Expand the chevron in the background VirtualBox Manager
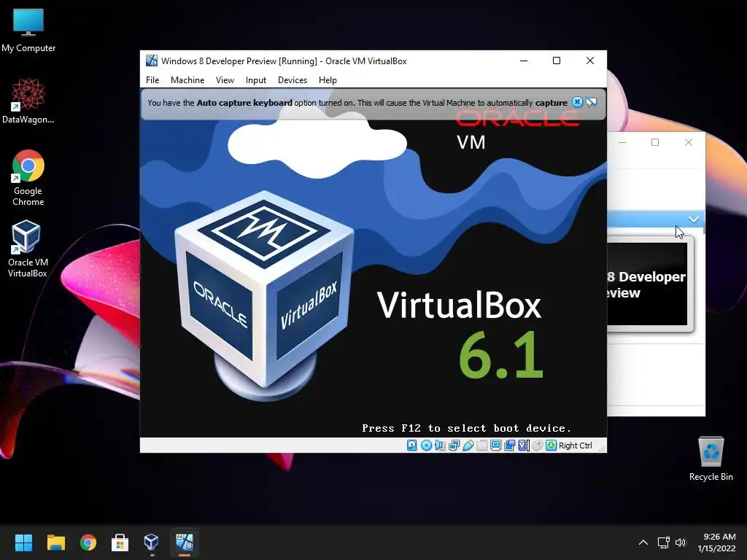The height and width of the screenshot is (560, 747). tap(693, 219)
